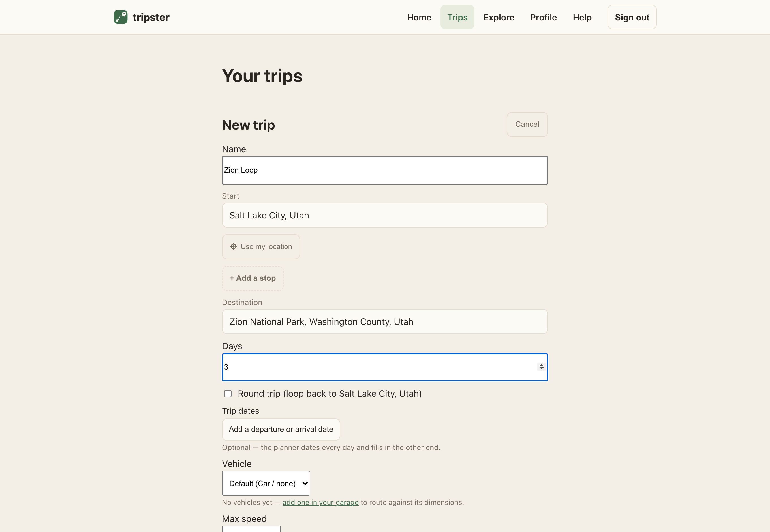Click the Max speed input field

pyautogui.click(x=251, y=529)
